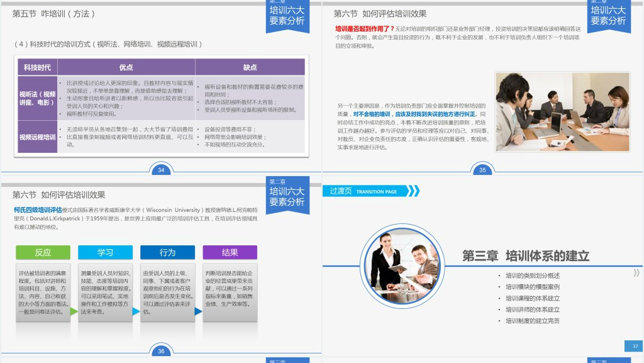Viewport: 644px width, 363px height.
Task: Click the 优点 table column header
Action: [x=126, y=67]
